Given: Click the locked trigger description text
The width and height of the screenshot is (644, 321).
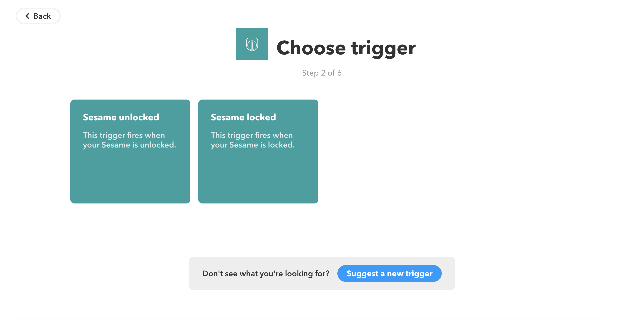Looking at the screenshot, I should (x=253, y=140).
